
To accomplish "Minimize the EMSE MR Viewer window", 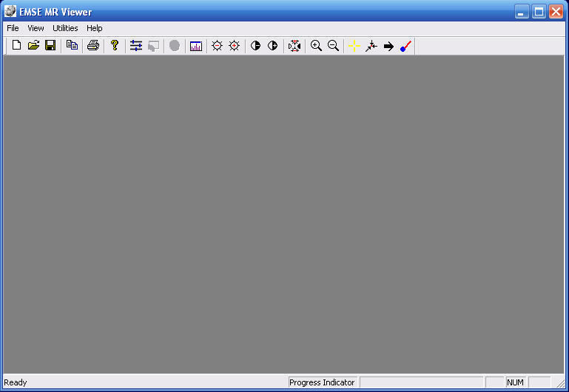I will click(x=522, y=12).
